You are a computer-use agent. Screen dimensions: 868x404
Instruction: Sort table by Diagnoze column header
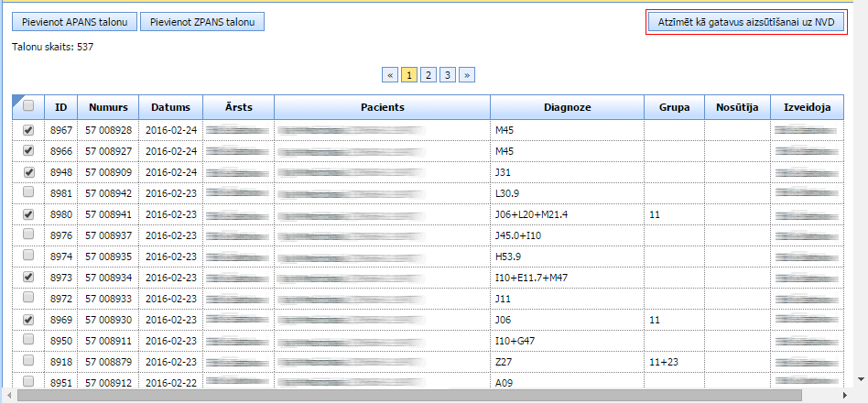(x=567, y=107)
